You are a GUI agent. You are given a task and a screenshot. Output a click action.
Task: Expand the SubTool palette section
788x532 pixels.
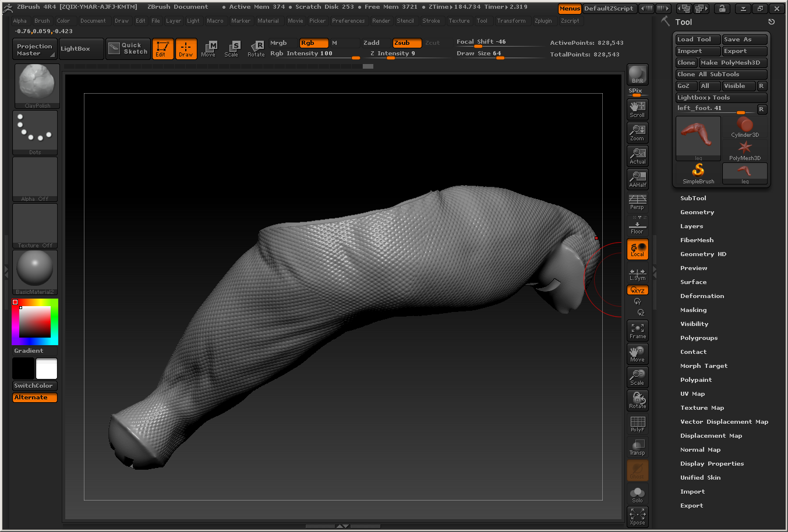pos(693,198)
